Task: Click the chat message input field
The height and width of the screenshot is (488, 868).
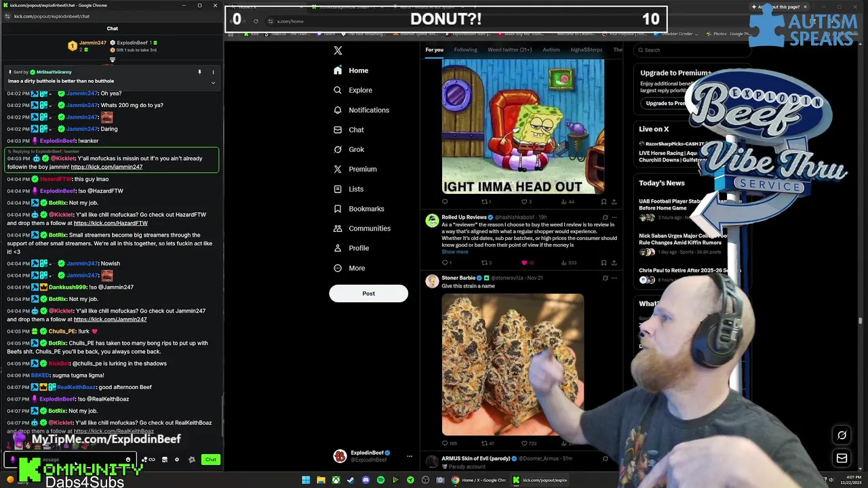Action: tap(71, 460)
